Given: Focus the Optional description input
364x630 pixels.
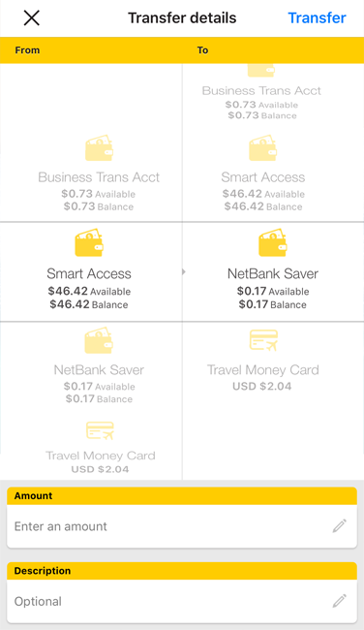Looking at the screenshot, I should pyautogui.click(x=182, y=602).
